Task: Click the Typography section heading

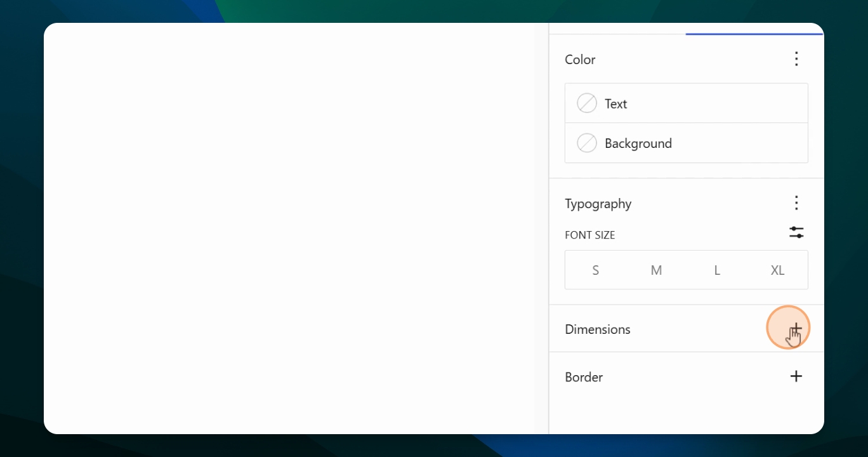Action: coord(598,204)
